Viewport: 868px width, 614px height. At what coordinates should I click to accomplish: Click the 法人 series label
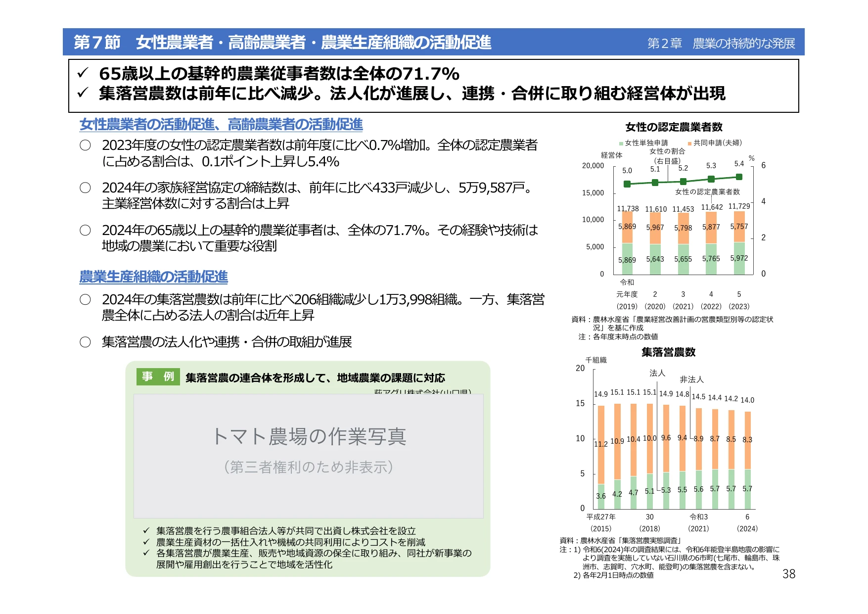point(657,373)
